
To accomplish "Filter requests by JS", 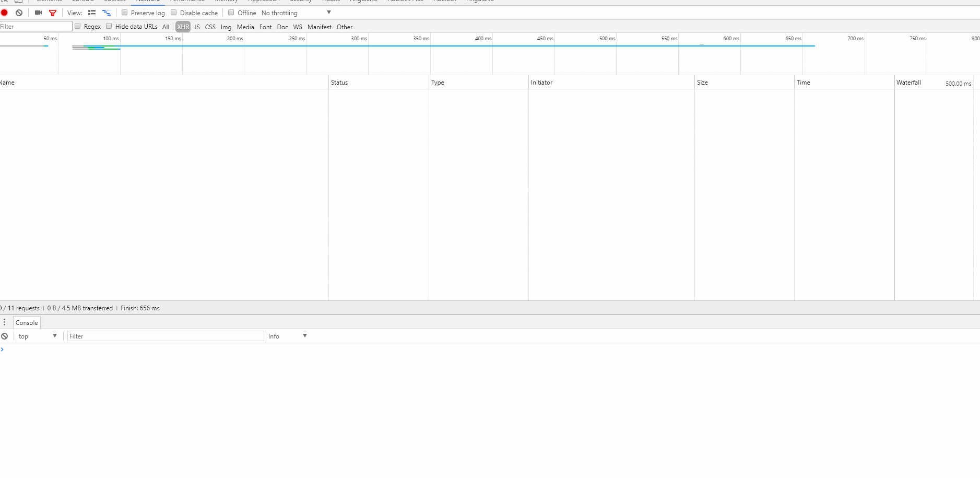I will [x=197, y=27].
